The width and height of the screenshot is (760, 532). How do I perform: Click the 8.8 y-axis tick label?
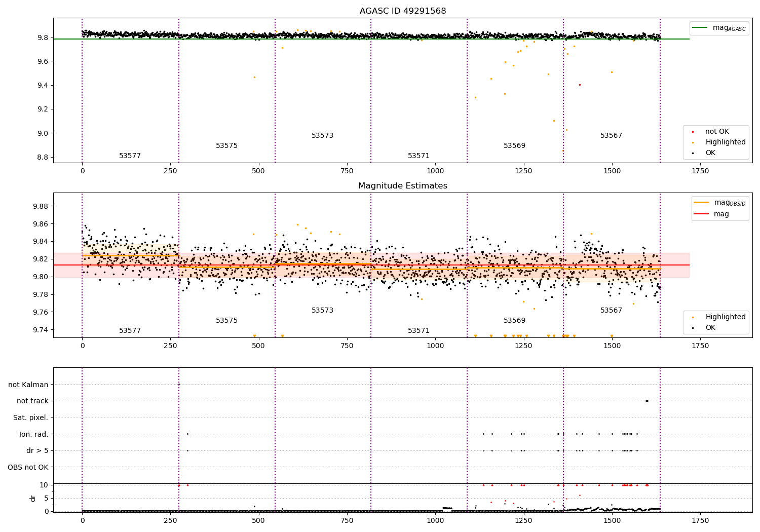tap(43, 157)
